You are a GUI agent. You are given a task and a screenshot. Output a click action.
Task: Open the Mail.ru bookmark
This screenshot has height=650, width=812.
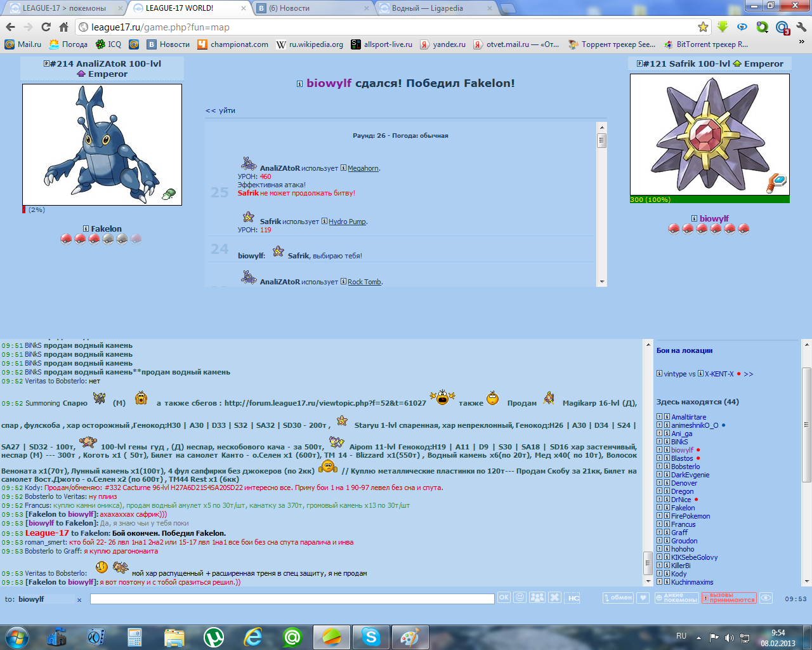coord(23,44)
